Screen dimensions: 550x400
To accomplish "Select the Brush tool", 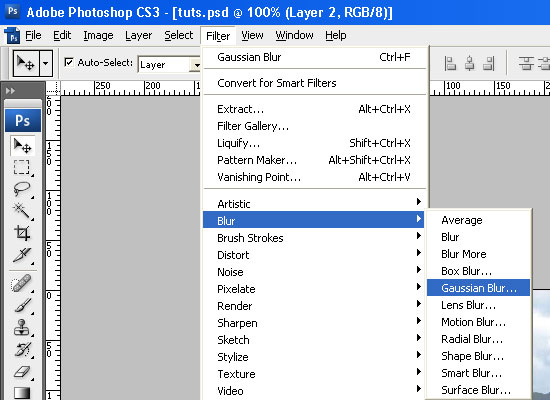I will [x=22, y=305].
